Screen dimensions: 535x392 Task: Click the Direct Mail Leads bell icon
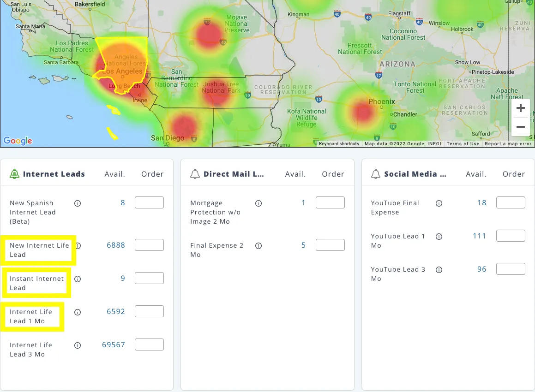click(x=195, y=174)
